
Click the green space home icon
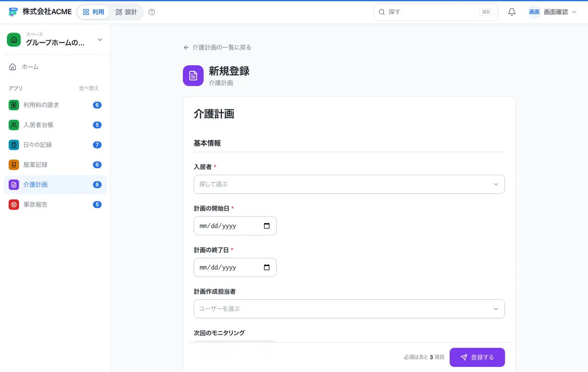click(14, 40)
